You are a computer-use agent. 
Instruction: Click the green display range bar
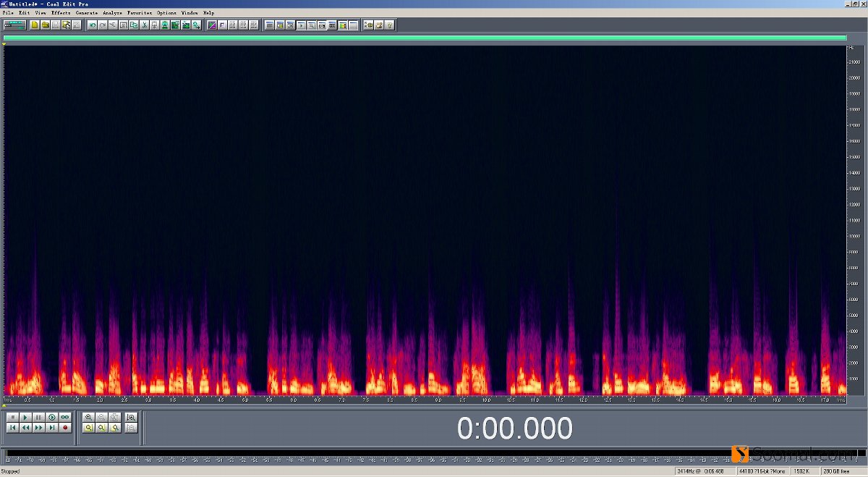[425, 38]
